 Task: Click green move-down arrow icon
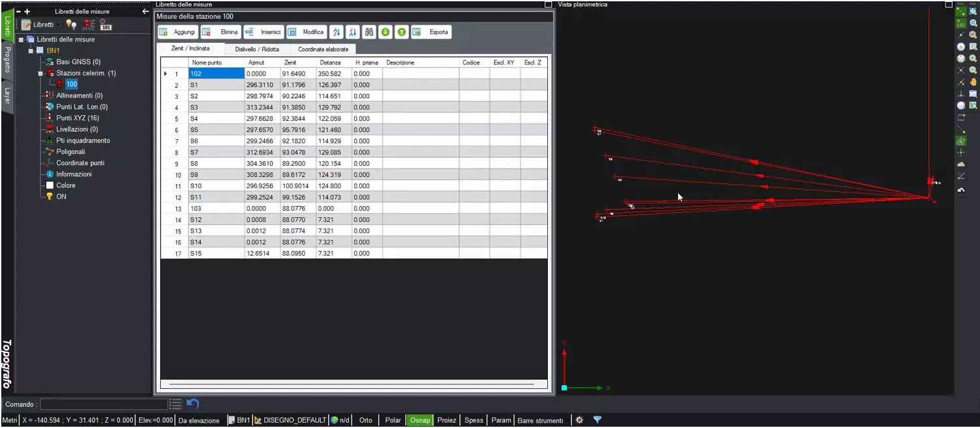tap(385, 32)
